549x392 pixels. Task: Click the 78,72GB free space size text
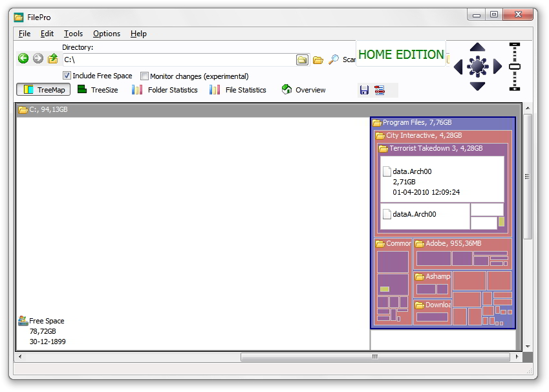click(43, 331)
